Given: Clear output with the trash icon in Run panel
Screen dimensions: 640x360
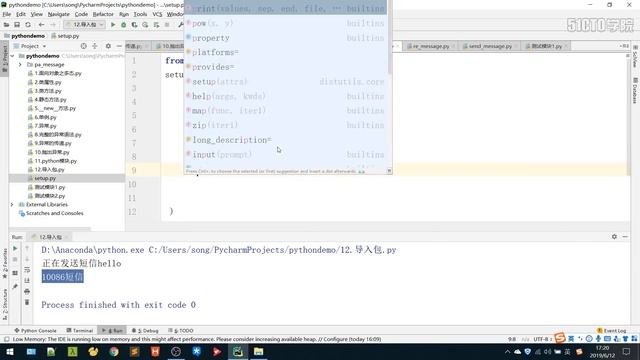Looking at the screenshot, I should click(27, 302).
